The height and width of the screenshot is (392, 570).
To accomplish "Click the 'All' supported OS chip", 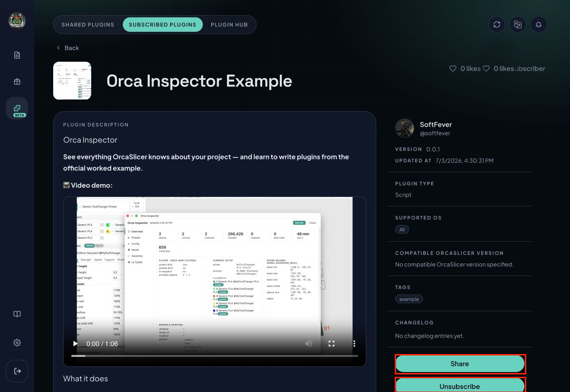I will 402,229.
